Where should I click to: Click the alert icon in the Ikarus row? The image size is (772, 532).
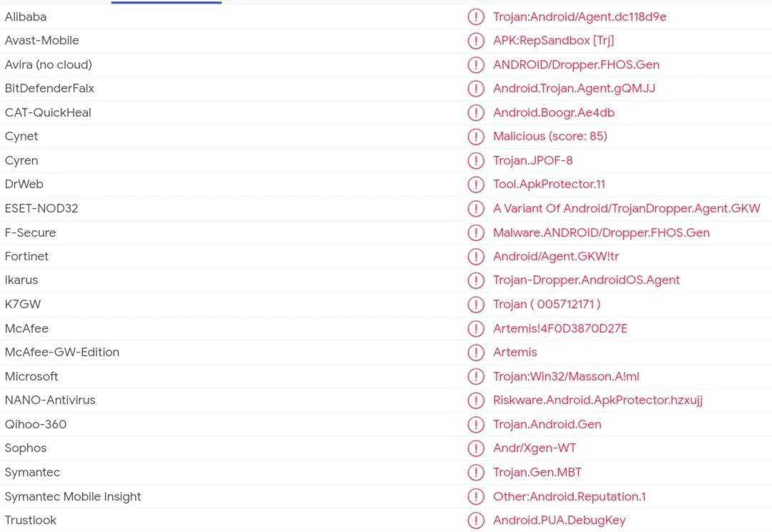pyautogui.click(x=476, y=280)
